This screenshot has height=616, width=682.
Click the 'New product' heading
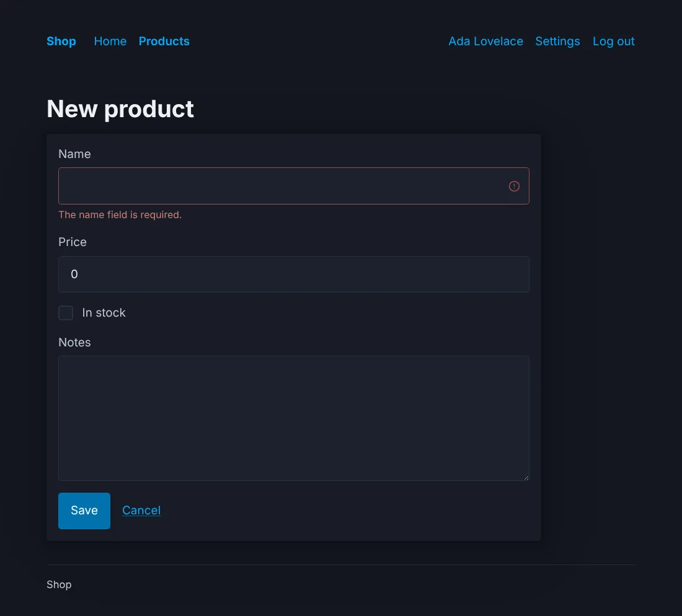pos(120,108)
